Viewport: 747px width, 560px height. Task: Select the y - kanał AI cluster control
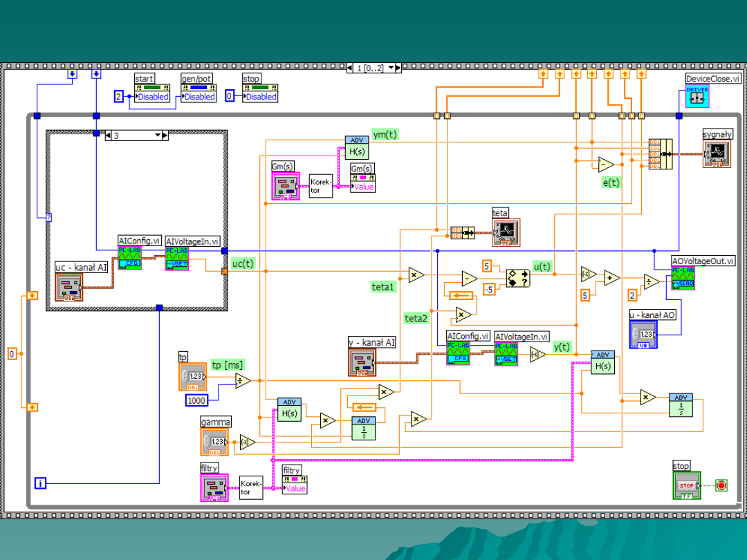[361, 362]
